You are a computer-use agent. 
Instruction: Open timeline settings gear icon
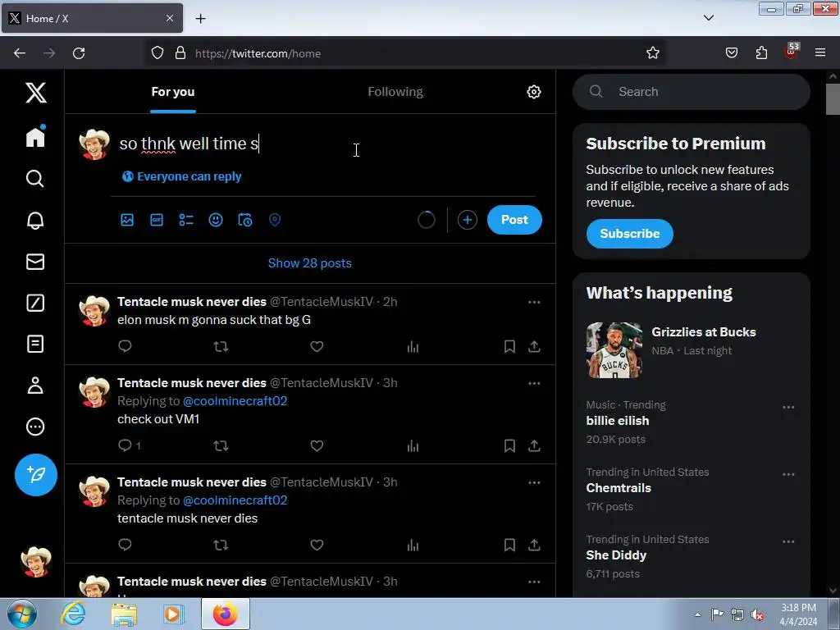533,92
